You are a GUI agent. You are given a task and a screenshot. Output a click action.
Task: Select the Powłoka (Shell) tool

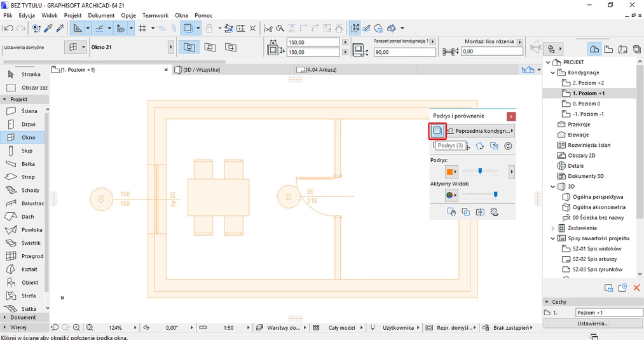click(x=23, y=229)
